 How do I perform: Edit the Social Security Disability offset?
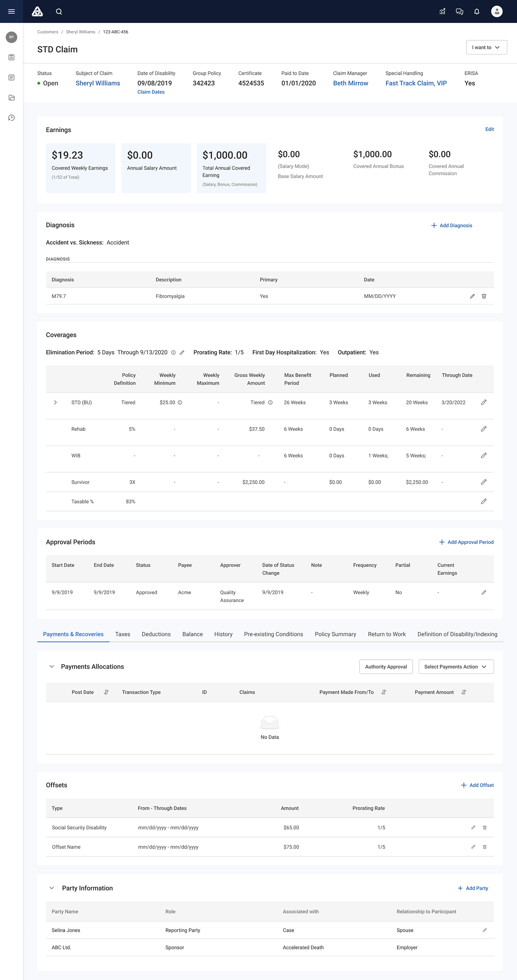coord(473,827)
